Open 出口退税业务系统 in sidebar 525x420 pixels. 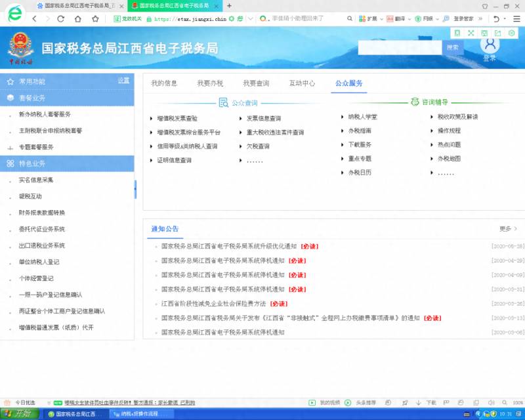point(42,245)
